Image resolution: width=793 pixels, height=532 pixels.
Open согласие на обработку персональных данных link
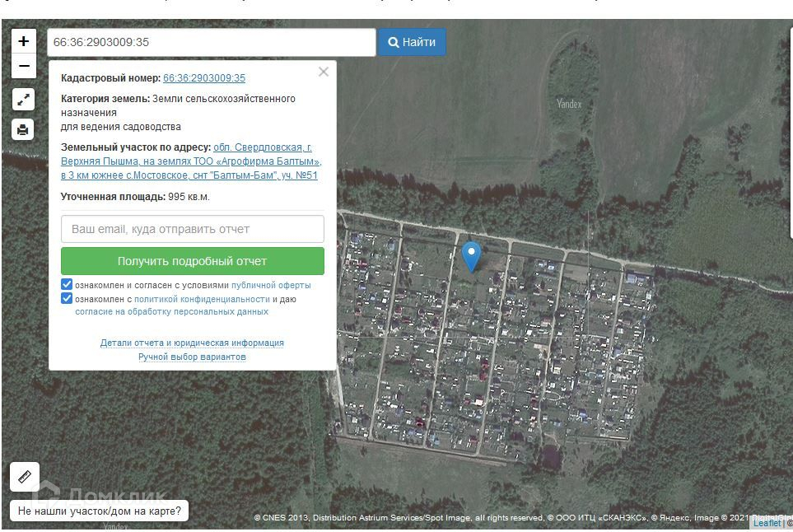172,311
